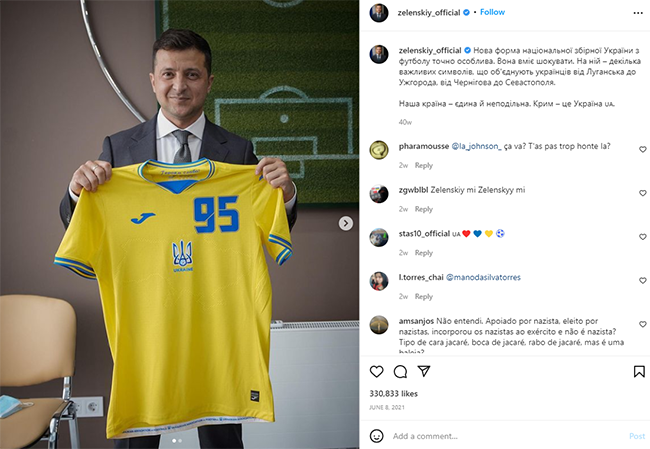The width and height of the screenshot is (650, 449).
Task: Like l.torres_chai's comment heart
Action: point(643,281)
